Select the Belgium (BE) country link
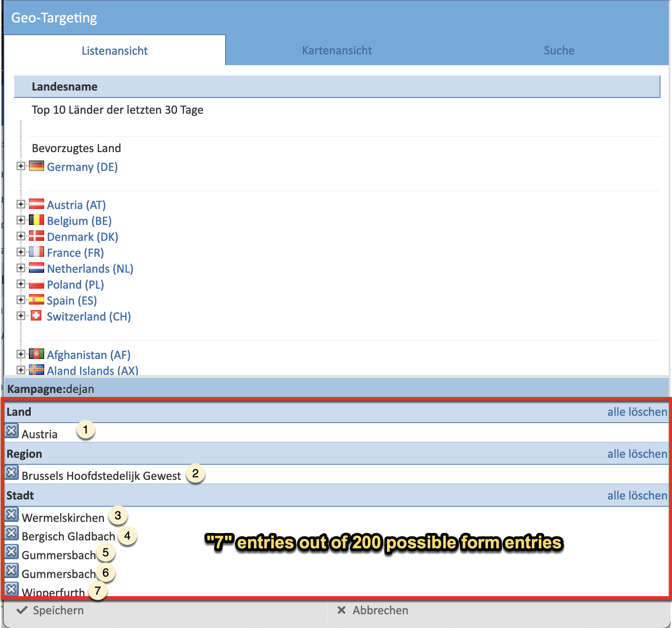 coord(79,221)
